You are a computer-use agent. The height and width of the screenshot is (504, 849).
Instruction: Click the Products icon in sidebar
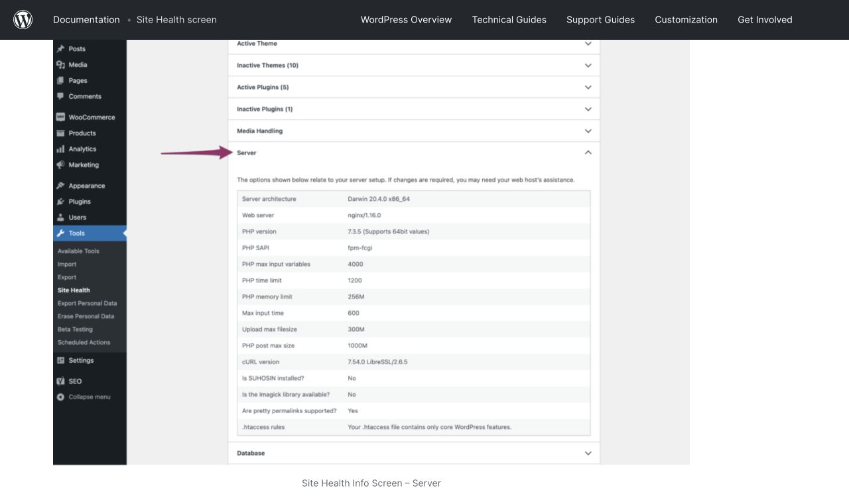tap(60, 133)
